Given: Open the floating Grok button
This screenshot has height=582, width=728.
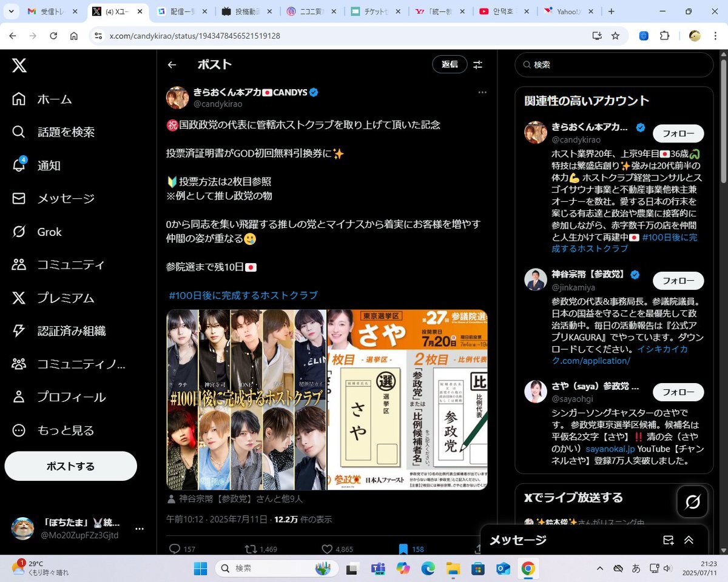Looking at the screenshot, I should tap(693, 502).
